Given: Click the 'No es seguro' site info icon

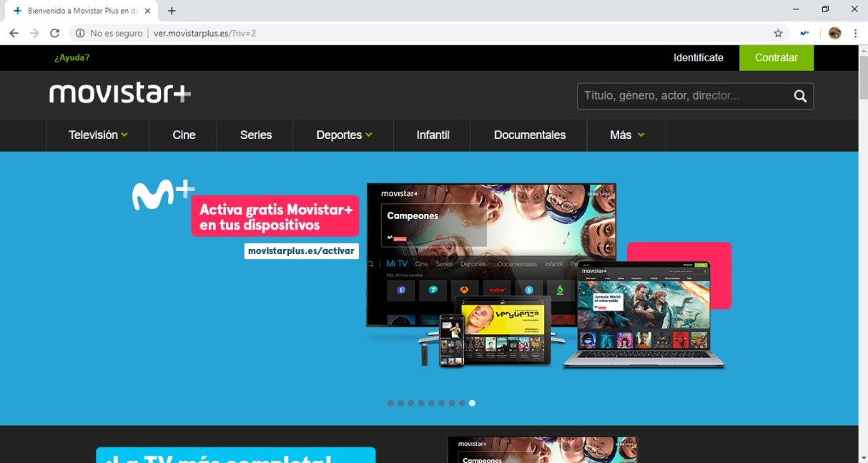Looking at the screenshot, I should (x=79, y=33).
